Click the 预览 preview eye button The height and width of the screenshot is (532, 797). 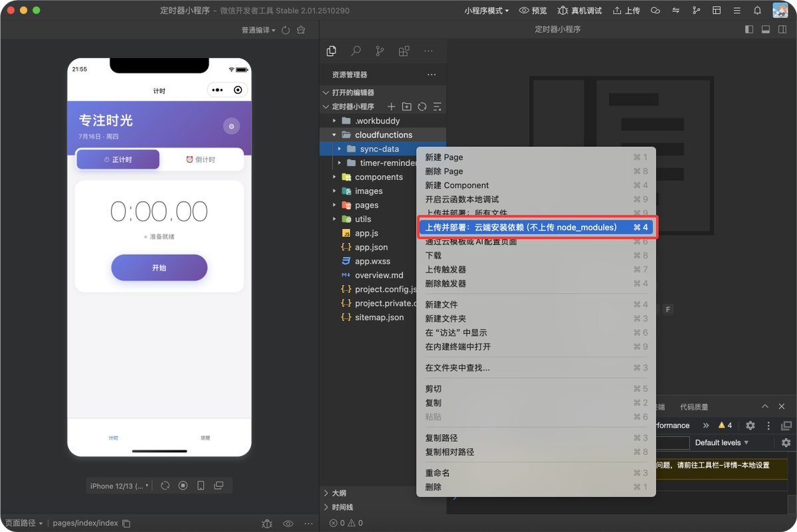click(533, 11)
